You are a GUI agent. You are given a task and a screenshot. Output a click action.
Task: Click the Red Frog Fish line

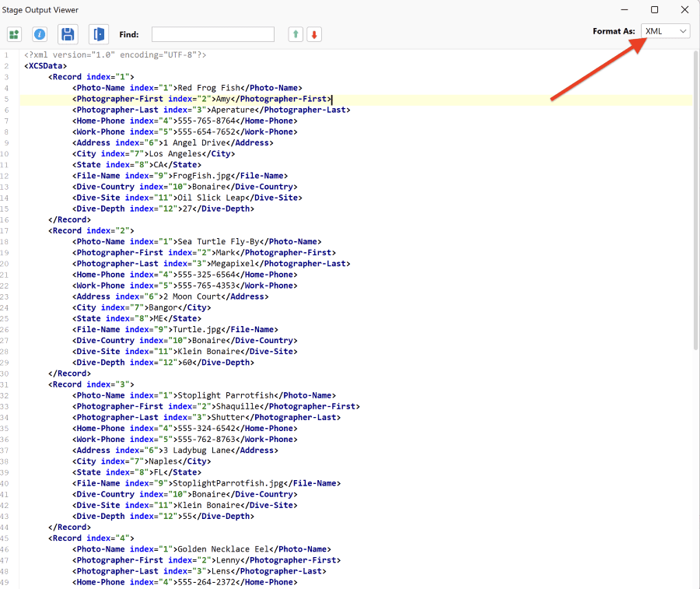187,88
